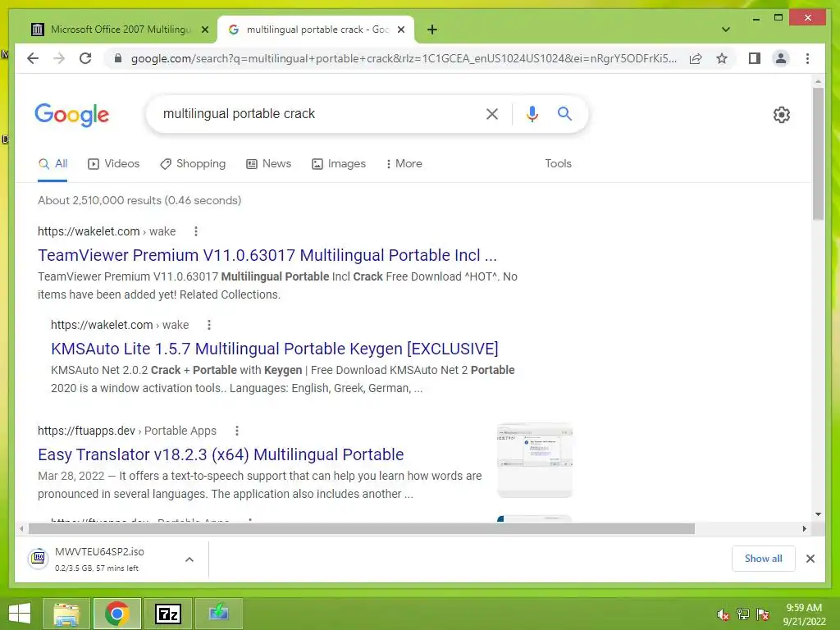Start voice search with microphone
The width and height of the screenshot is (840, 630).
(532, 113)
